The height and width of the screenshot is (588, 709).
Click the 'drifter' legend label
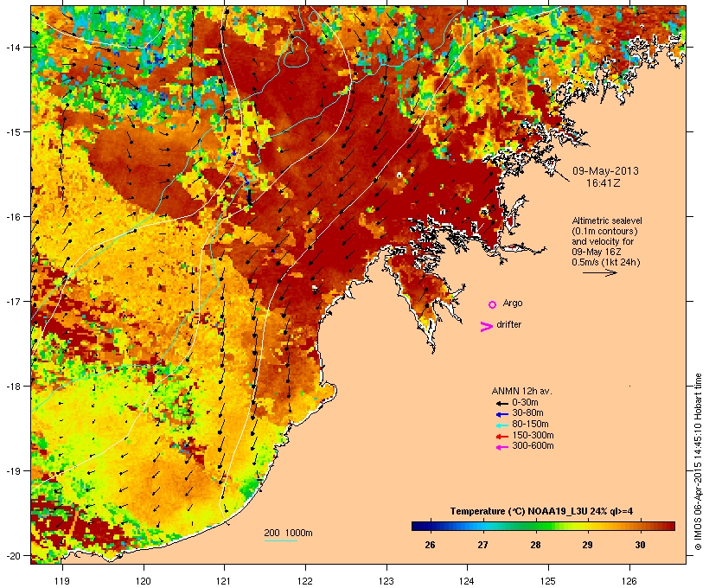508,325
